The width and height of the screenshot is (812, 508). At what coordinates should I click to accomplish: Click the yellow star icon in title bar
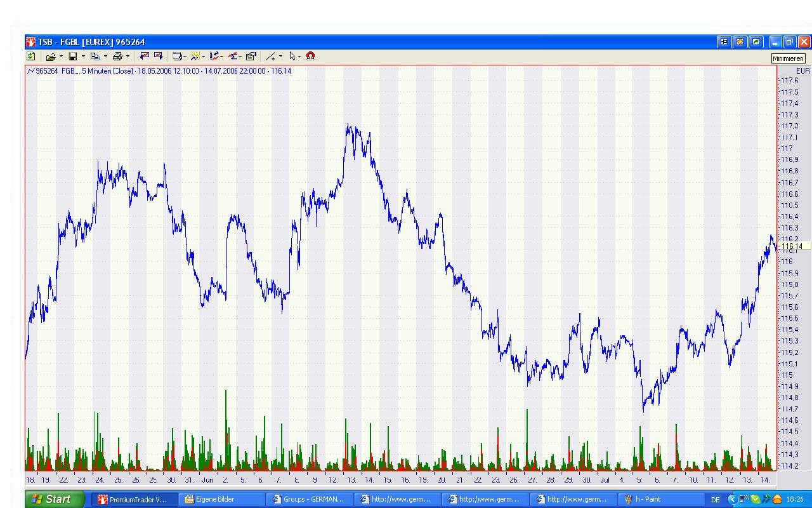pos(740,42)
